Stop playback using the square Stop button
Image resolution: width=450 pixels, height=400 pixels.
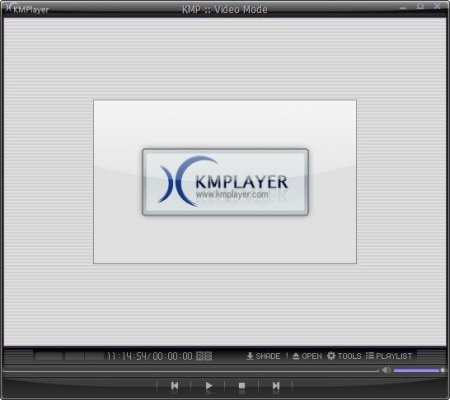242,386
